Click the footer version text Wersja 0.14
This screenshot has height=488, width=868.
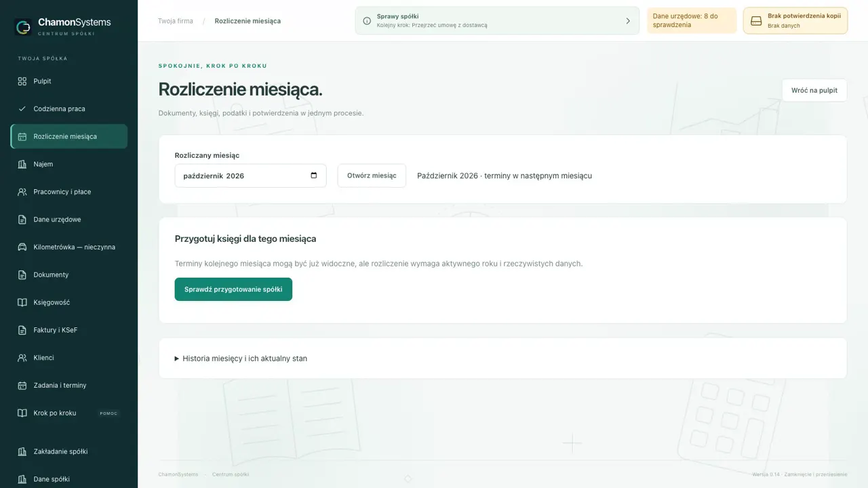(x=766, y=474)
